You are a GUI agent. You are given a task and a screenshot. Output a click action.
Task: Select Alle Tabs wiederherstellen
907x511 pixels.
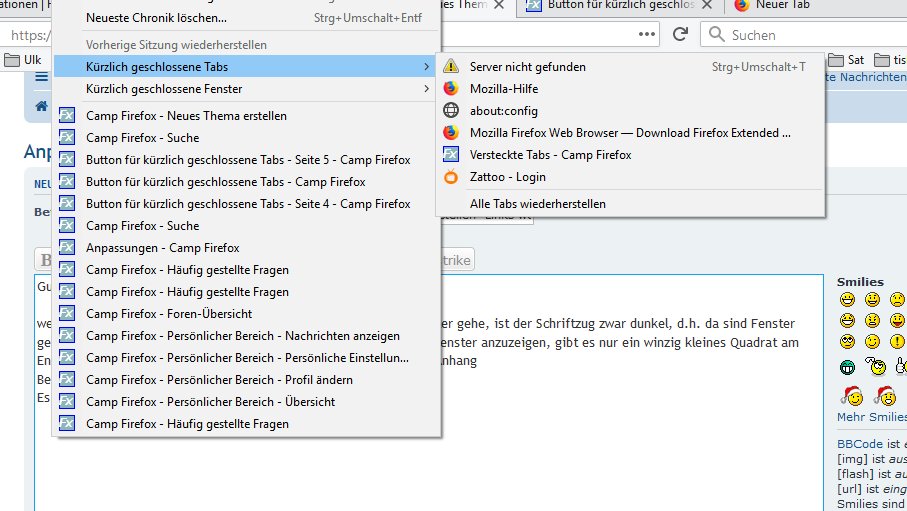click(x=631, y=204)
